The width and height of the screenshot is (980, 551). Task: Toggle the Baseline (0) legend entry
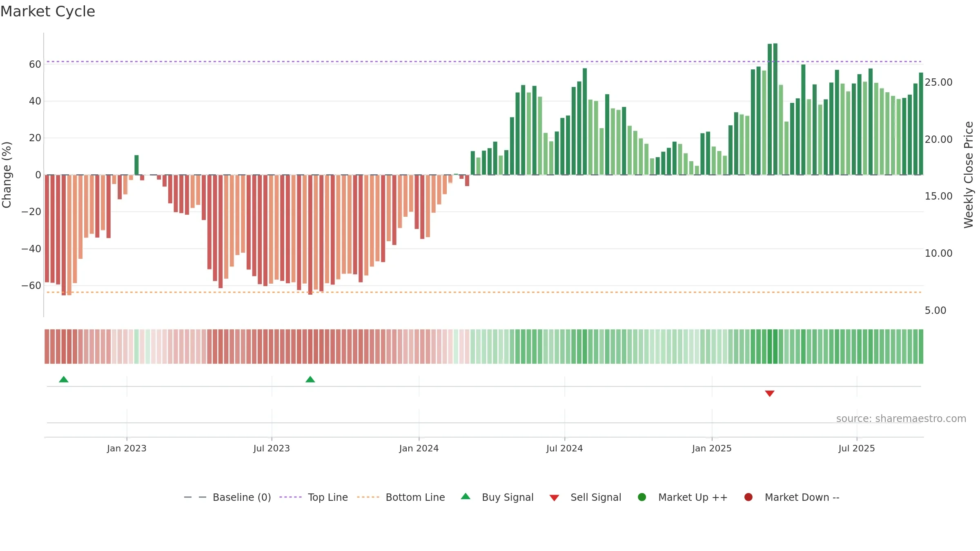click(227, 497)
